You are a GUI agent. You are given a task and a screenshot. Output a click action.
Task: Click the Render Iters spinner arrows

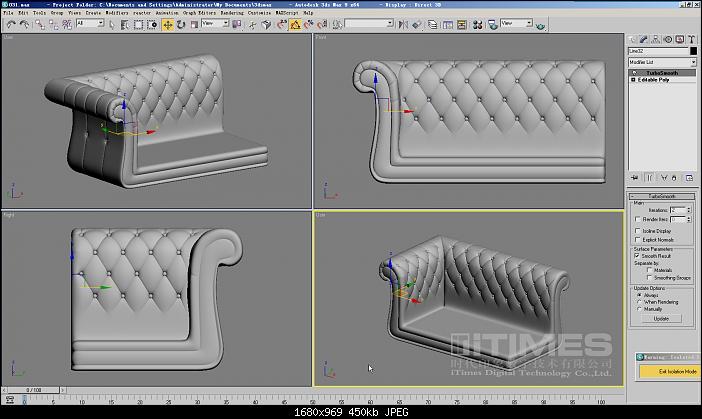coord(689,219)
